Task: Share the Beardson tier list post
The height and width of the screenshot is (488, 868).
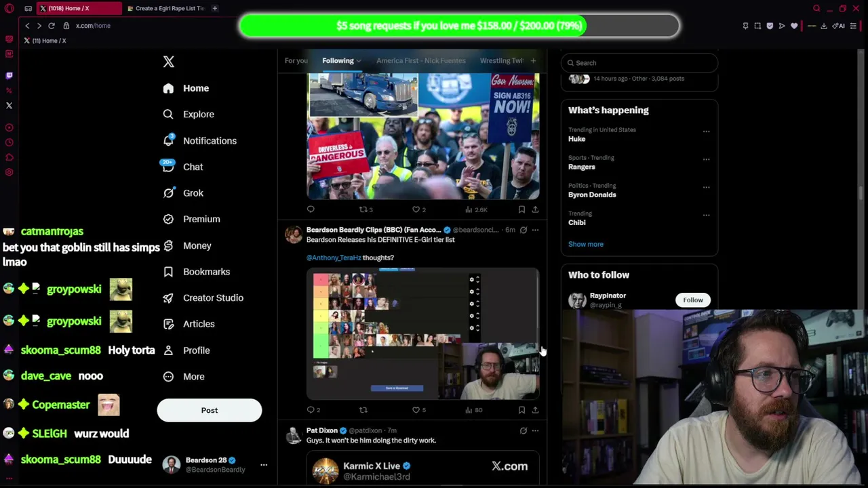Action: point(535,410)
